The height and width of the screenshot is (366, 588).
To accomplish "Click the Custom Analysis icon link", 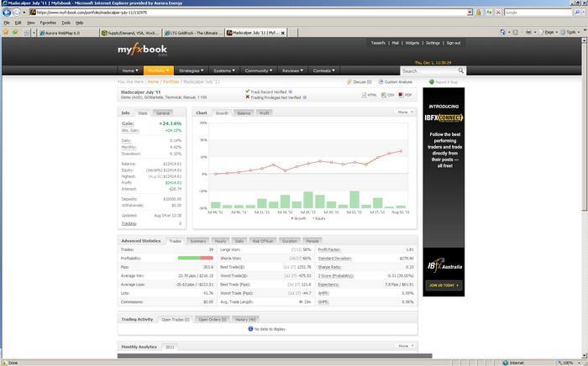I will click(x=396, y=81).
